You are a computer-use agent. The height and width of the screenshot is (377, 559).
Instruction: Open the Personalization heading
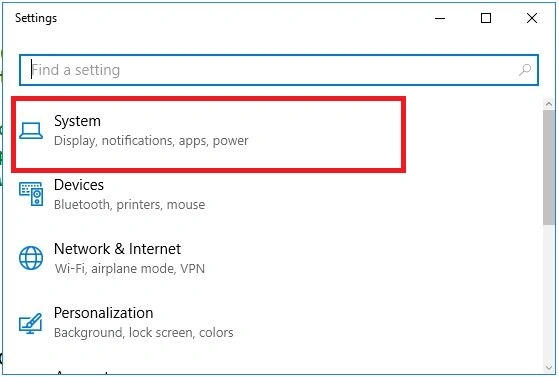[x=103, y=313]
